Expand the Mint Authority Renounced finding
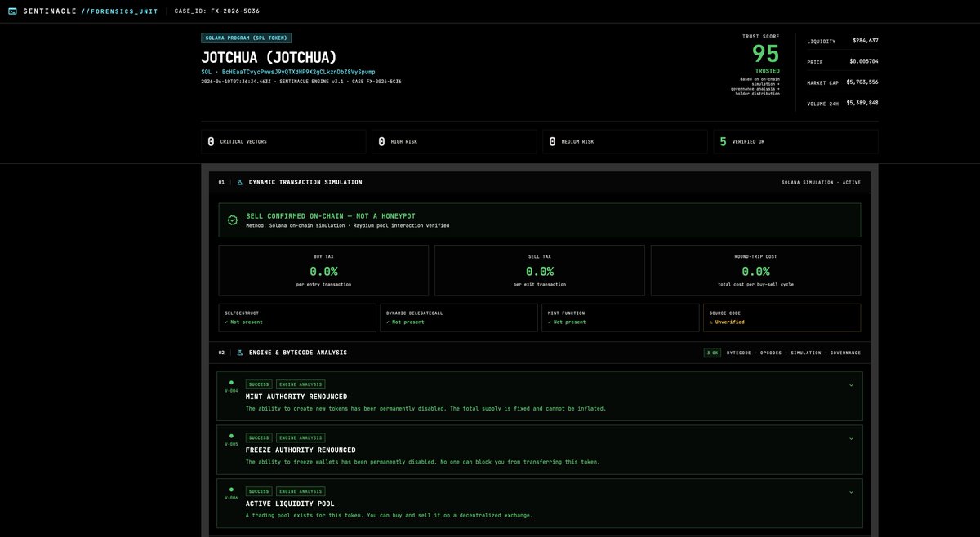 [x=851, y=384]
